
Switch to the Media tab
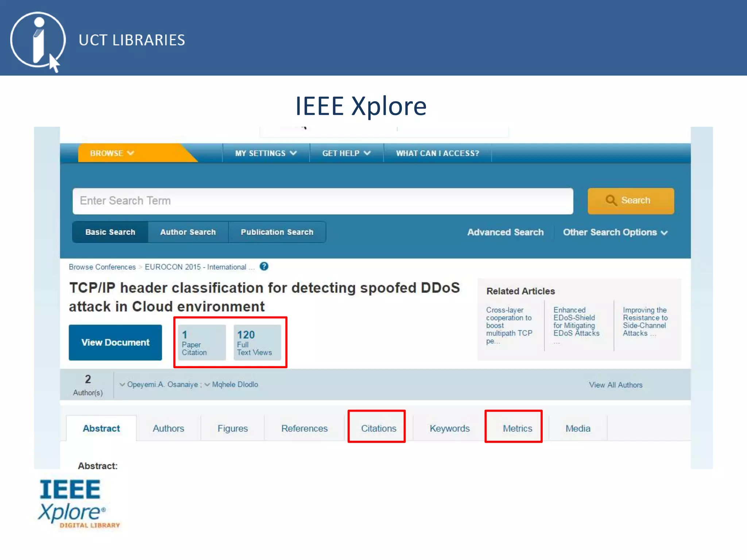tap(578, 428)
